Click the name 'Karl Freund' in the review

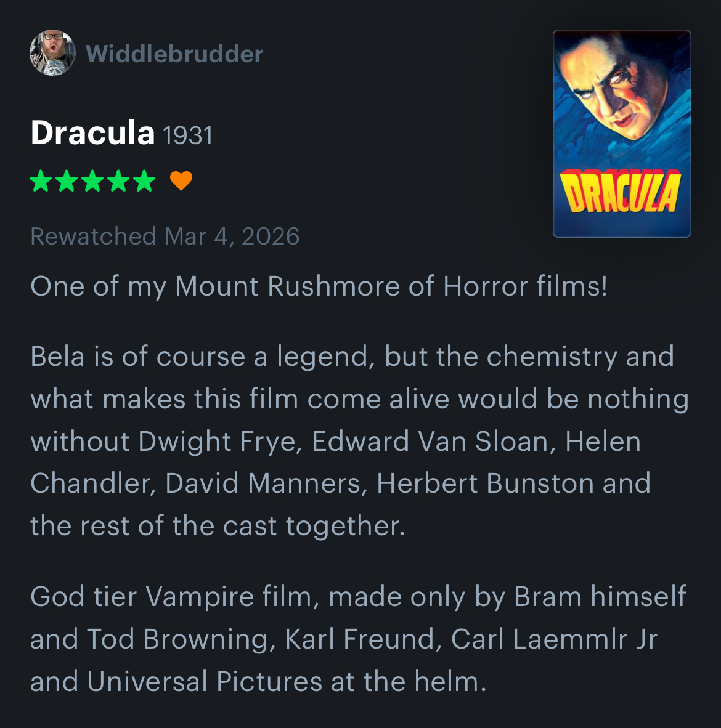point(360,639)
